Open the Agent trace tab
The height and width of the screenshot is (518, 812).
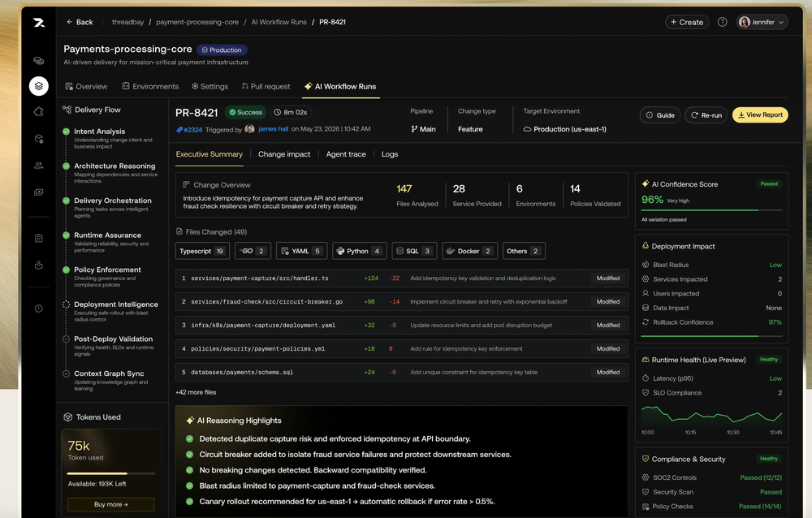tap(346, 154)
